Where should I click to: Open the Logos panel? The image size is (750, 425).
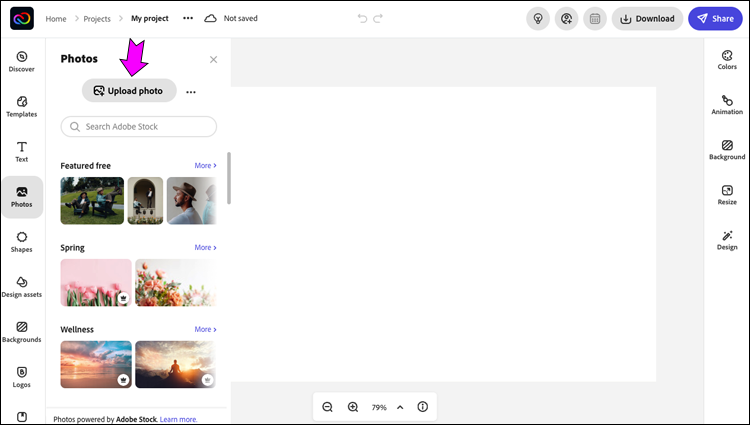[x=22, y=377]
